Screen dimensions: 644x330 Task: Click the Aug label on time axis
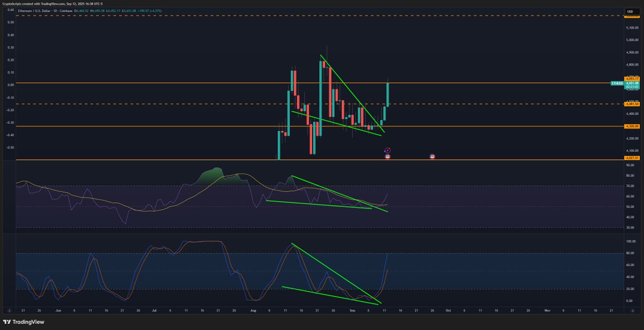pos(254,310)
